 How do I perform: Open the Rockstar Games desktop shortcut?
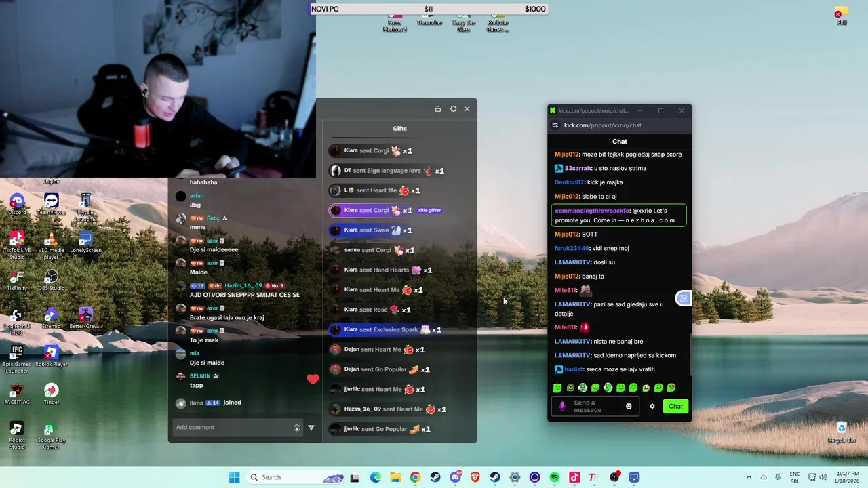[x=498, y=24]
